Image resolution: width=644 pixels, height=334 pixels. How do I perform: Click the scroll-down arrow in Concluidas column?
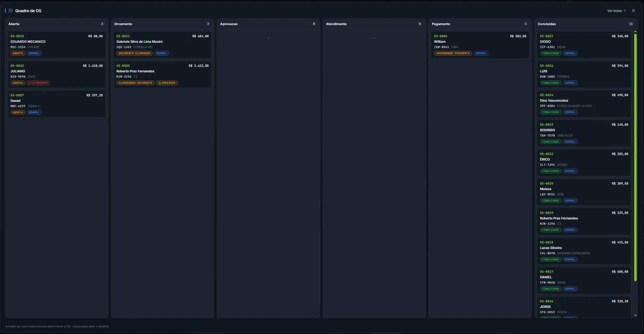click(x=635, y=315)
